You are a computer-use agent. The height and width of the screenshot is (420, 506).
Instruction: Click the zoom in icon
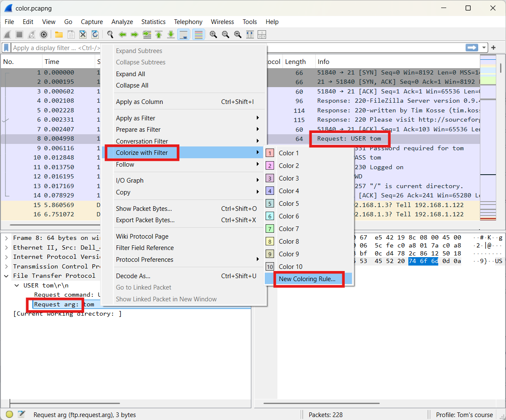[213, 35]
